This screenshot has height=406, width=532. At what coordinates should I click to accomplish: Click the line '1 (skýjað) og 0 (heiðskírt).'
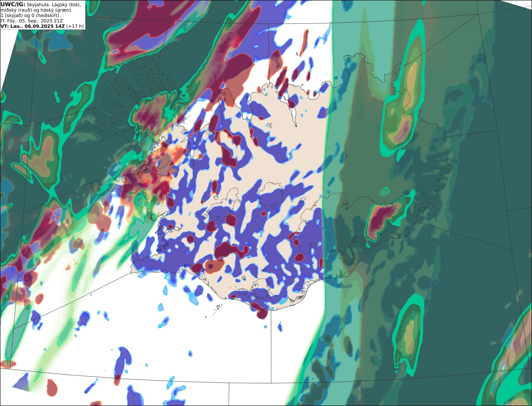(x=30, y=15)
